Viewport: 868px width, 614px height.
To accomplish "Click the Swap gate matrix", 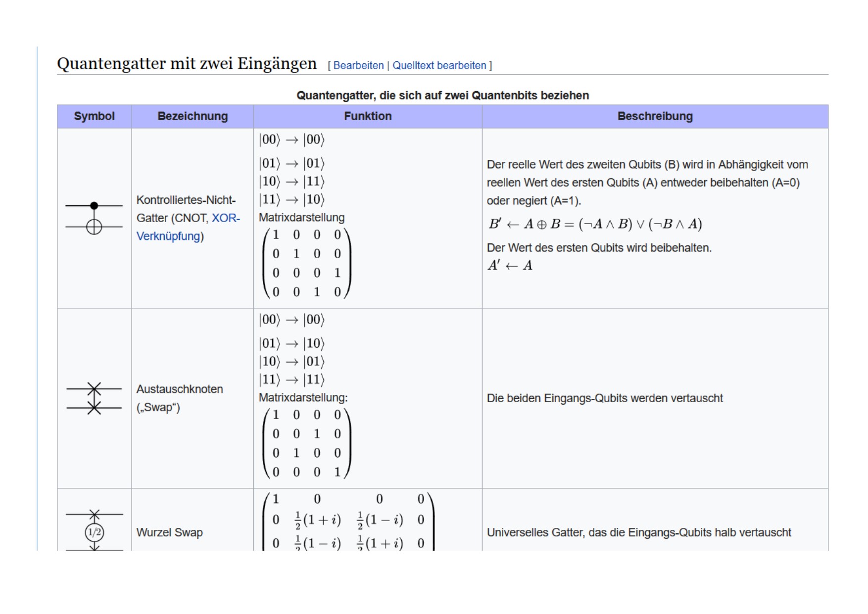I will 306,443.
